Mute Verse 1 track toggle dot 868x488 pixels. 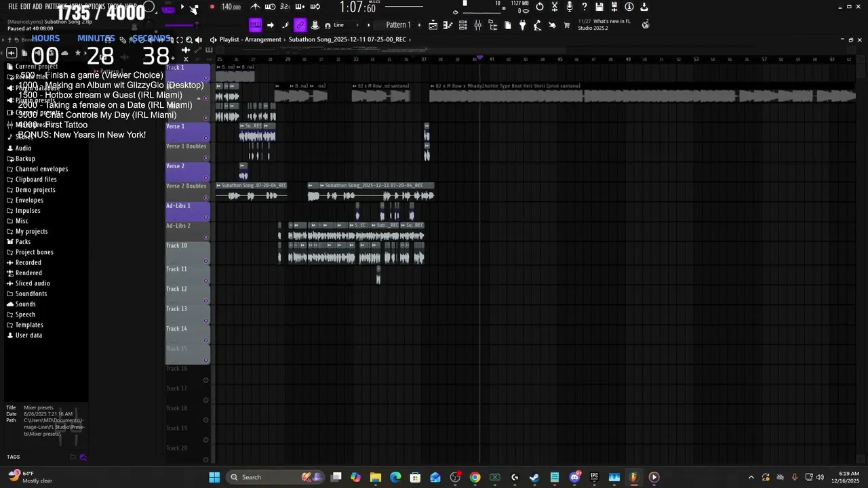[x=205, y=138]
